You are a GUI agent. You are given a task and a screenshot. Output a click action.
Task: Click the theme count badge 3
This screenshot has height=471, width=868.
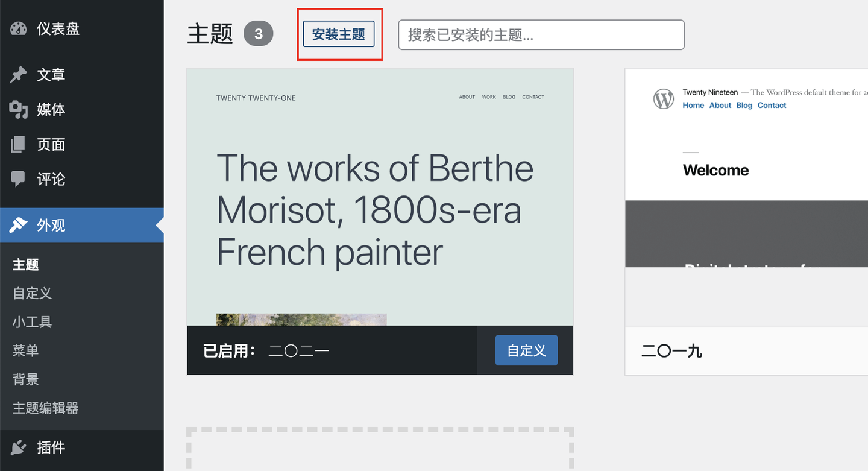(x=259, y=34)
